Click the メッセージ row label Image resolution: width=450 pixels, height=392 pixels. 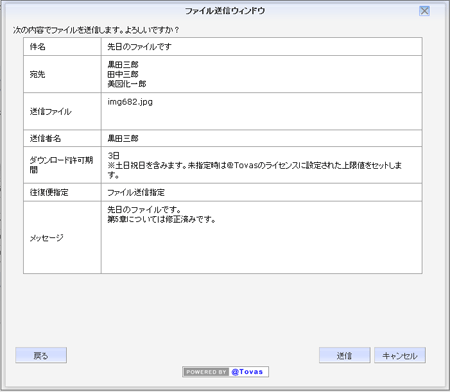(x=47, y=238)
